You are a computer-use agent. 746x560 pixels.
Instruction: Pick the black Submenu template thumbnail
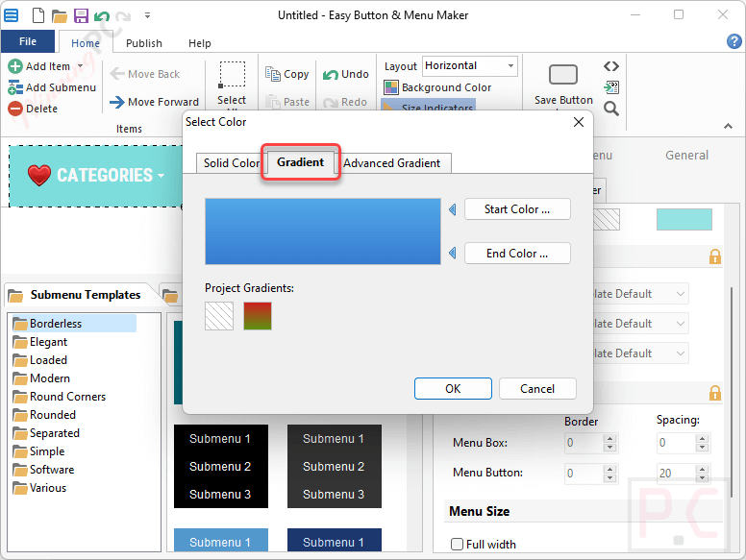coord(221,466)
